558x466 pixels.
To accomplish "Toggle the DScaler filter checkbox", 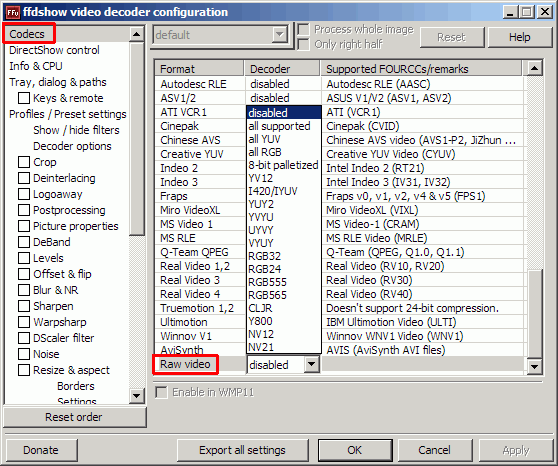I will click(24, 338).
